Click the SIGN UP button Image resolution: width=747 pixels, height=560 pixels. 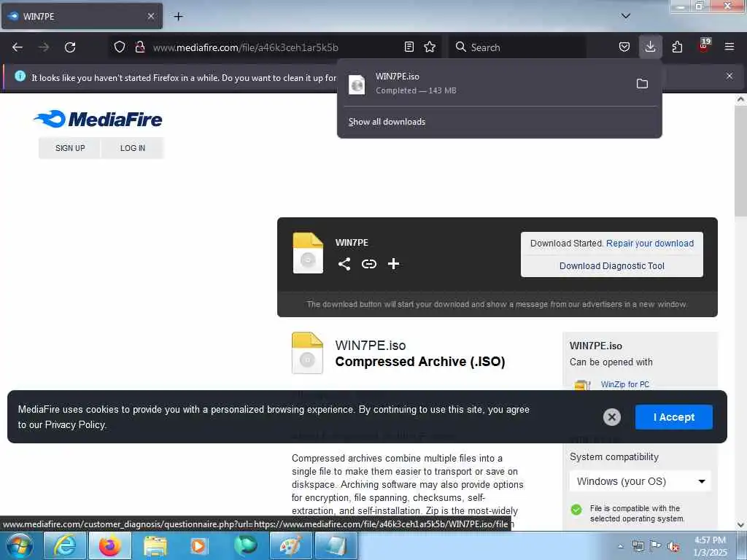(x=70, y=148)
